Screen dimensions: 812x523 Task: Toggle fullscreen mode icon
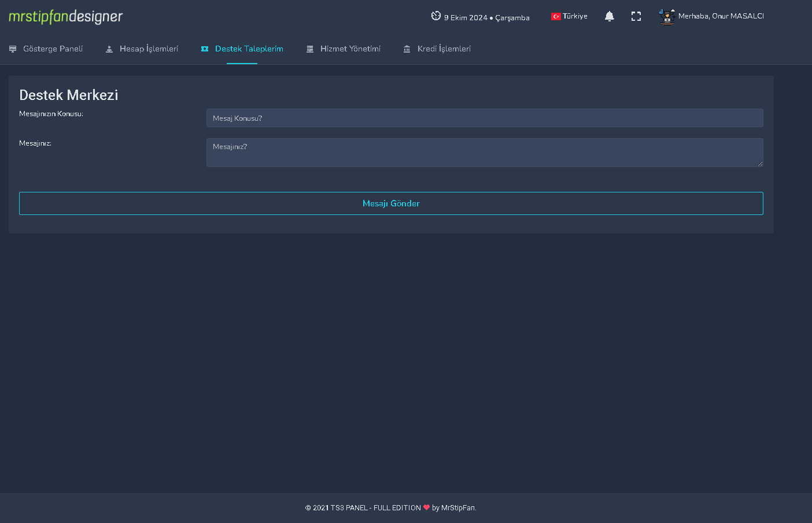[x=636, y=16]
